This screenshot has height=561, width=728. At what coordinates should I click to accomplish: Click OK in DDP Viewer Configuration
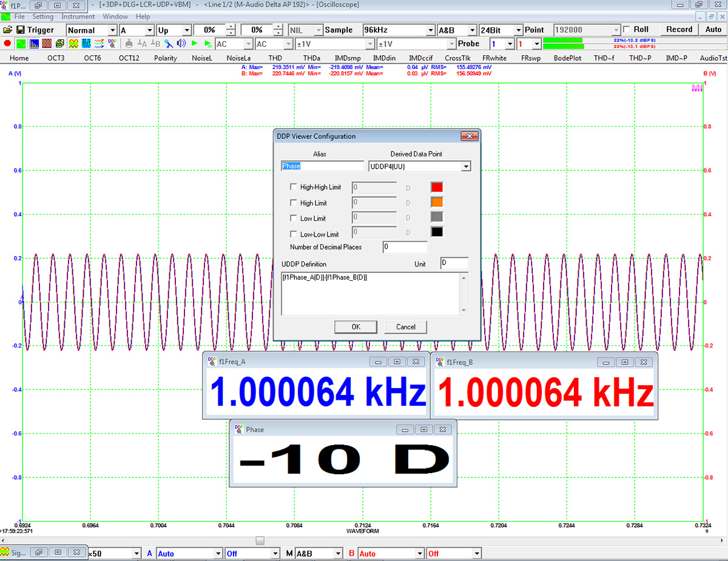(356, 327)
